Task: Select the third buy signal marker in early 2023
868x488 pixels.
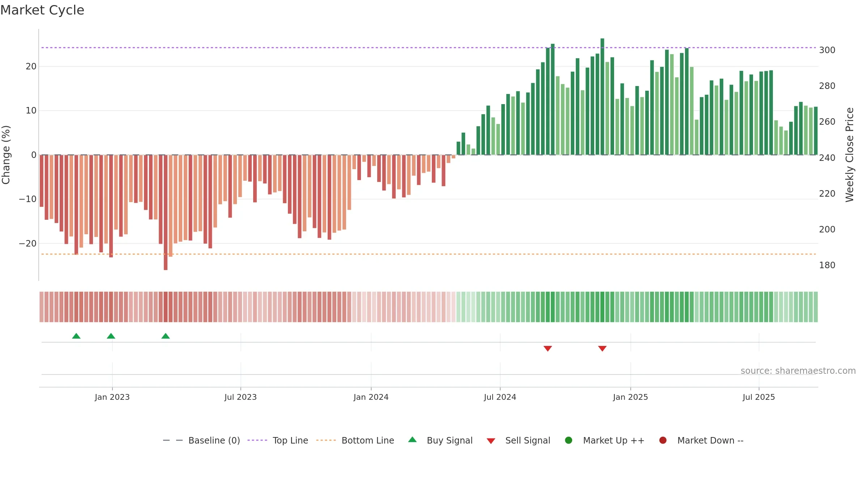Action: tap(166, 336)
